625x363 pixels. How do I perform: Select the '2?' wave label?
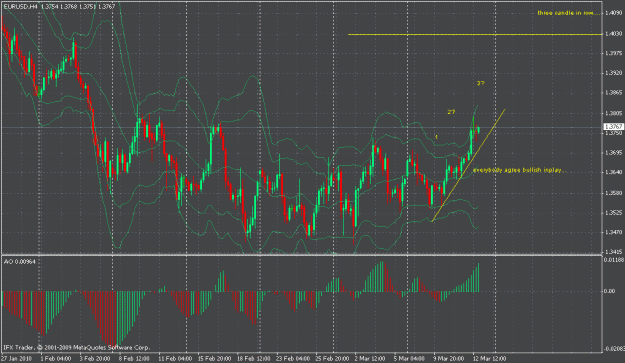point(451,112)
